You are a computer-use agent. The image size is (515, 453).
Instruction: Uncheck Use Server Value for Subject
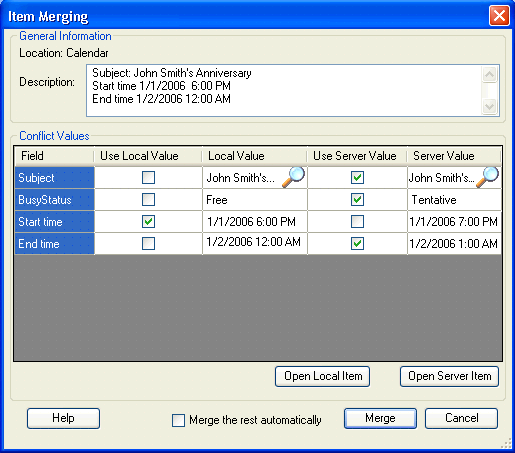click(357, 178)
